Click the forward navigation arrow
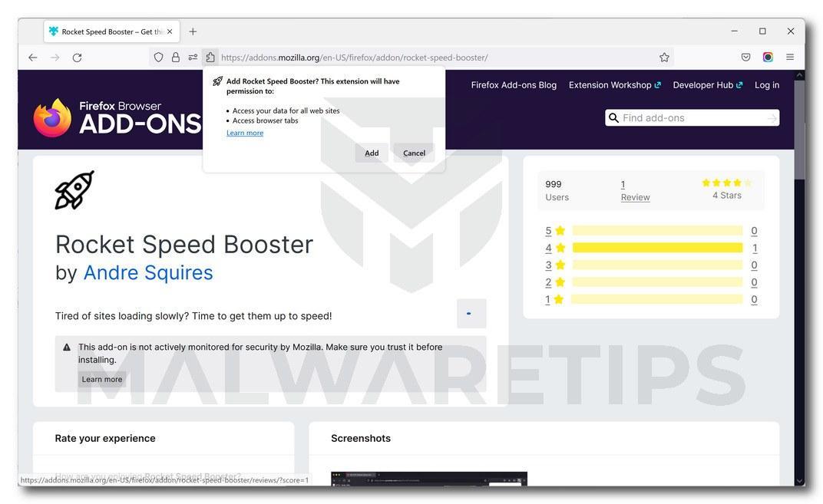 tap(55, 58)
